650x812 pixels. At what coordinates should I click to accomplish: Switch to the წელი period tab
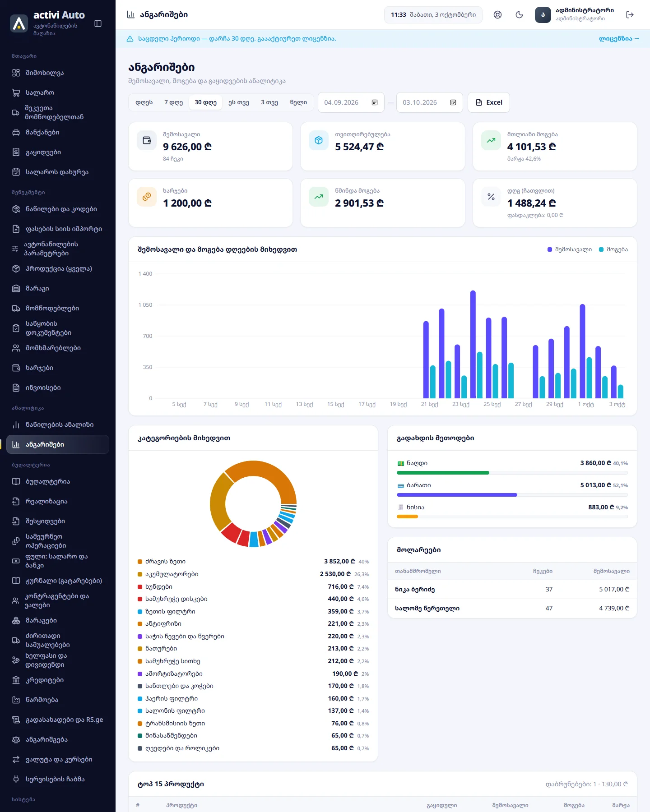coord(298,102)
